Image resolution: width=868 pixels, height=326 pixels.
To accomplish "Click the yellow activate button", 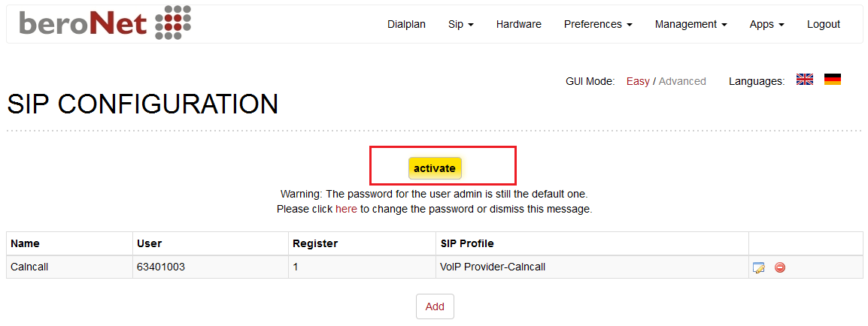I will click(x=435, y=168).
